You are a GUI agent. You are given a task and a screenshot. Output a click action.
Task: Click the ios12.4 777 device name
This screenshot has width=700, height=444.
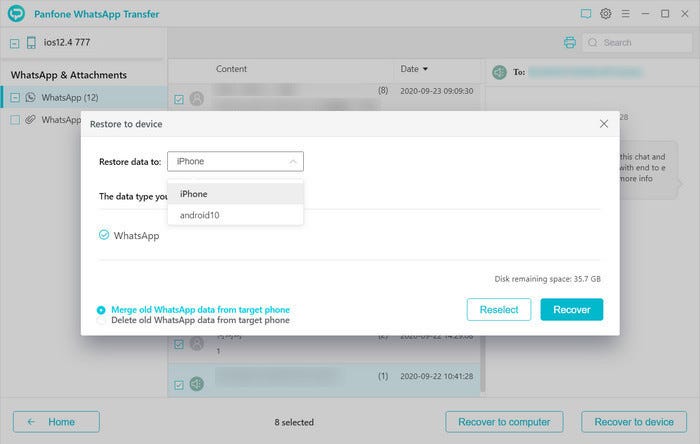coord(67,42)
